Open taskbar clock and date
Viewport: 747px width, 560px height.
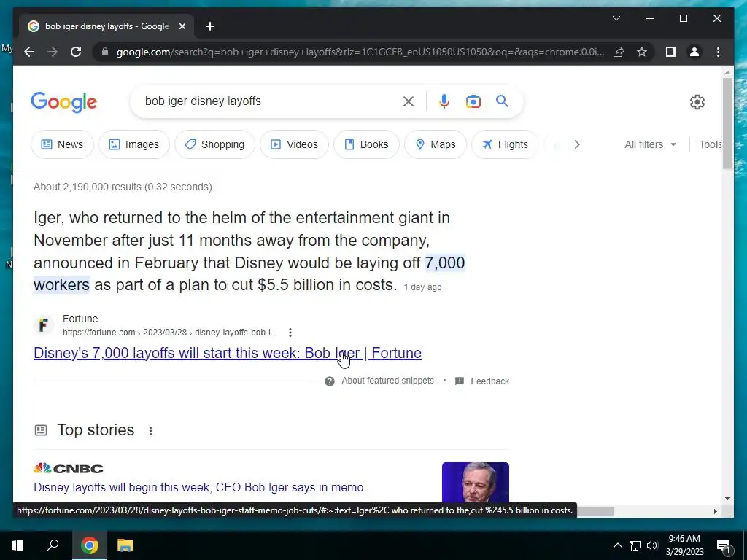(684, 545)
